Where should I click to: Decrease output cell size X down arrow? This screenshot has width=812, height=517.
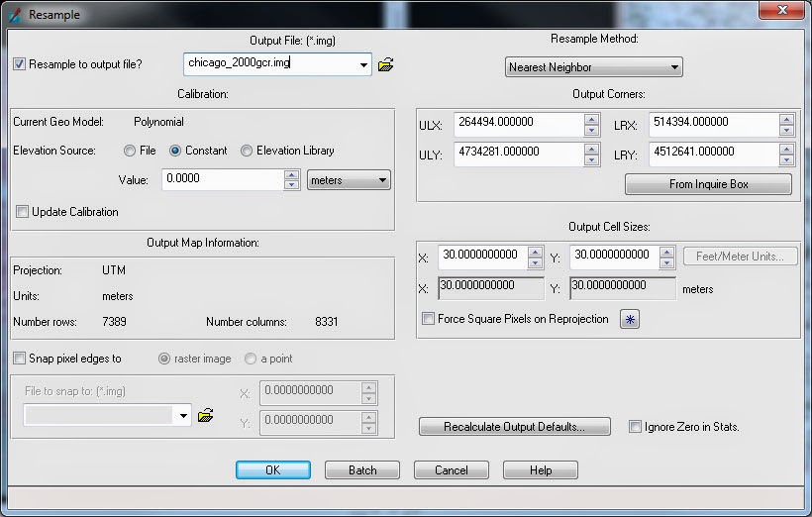pos(535,262)
